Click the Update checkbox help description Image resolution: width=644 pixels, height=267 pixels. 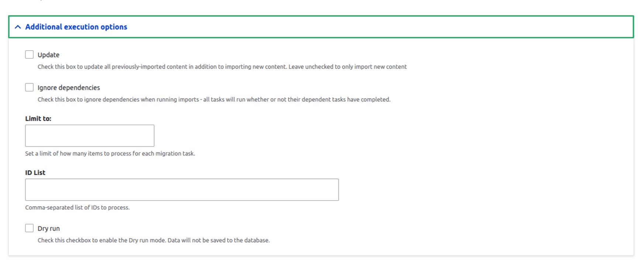pos(222,67)
